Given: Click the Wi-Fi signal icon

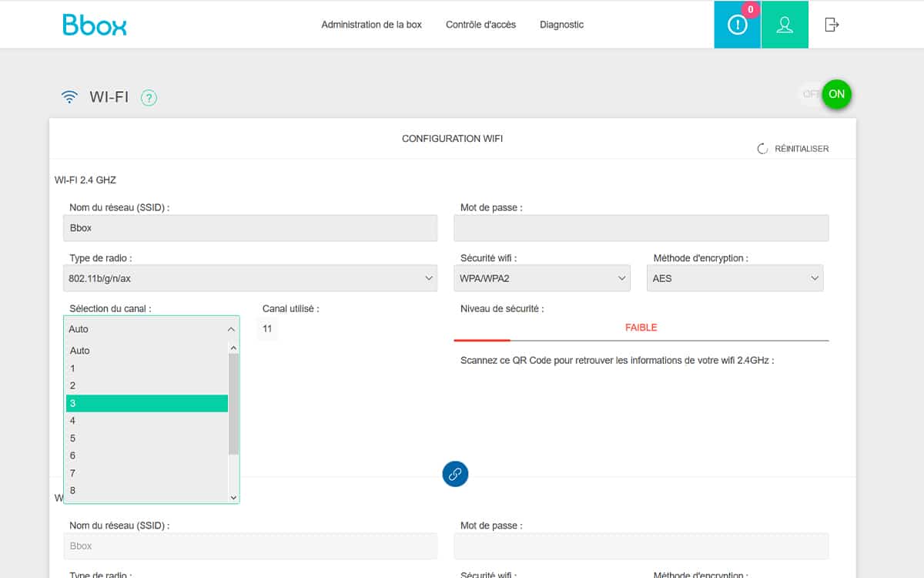Looking at the screenshot, I should (70, 97).
